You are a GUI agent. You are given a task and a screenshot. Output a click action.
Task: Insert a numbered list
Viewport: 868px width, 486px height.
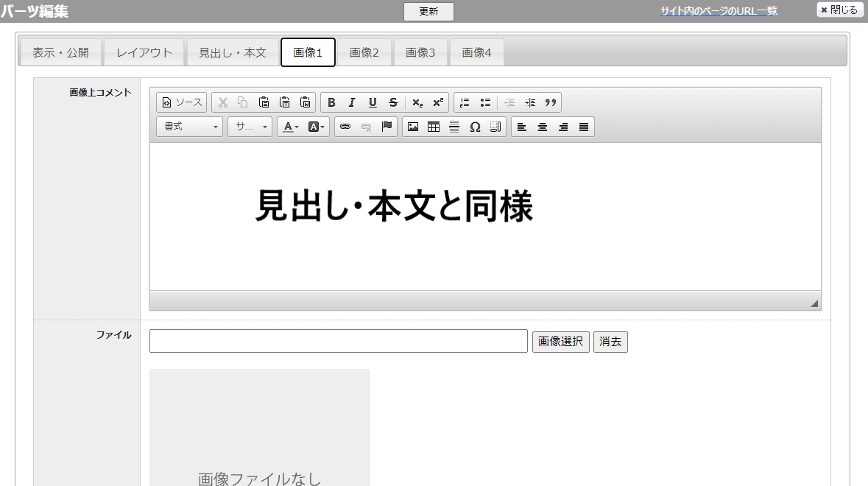pyautogui.click(x=465, y=102)
